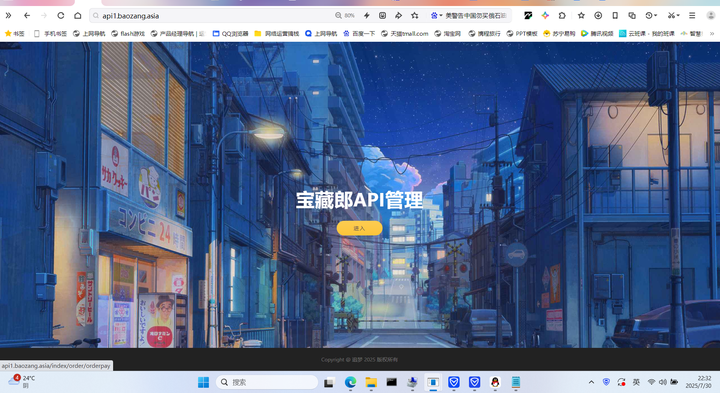
Task: Reload the current page
Action: click(x=61, y=16)
